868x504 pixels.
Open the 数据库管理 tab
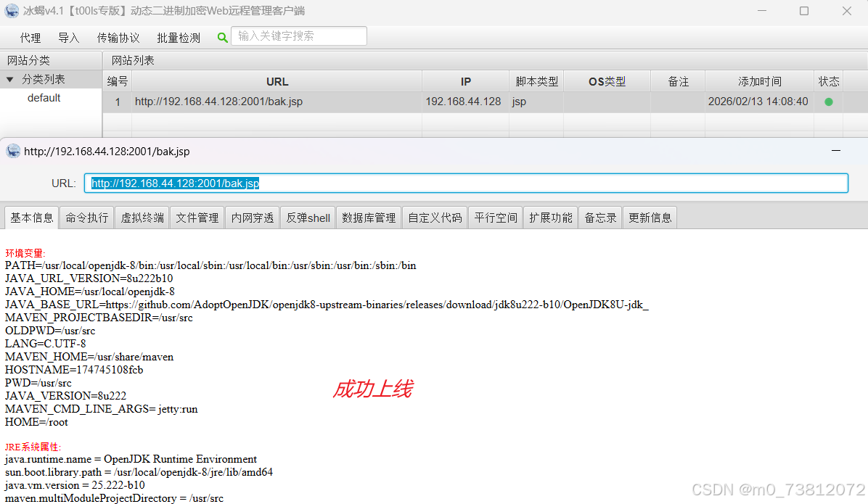[369, 218]
